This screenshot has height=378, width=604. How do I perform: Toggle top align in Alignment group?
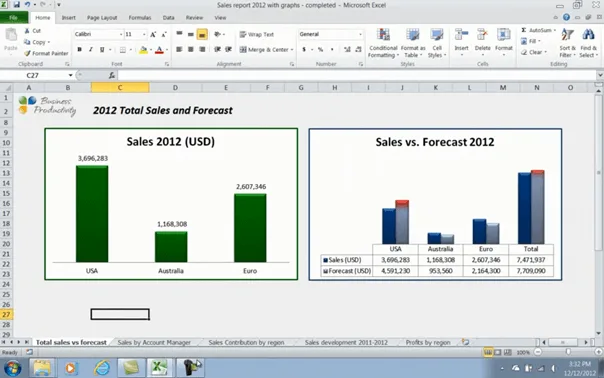coord(179,34)
